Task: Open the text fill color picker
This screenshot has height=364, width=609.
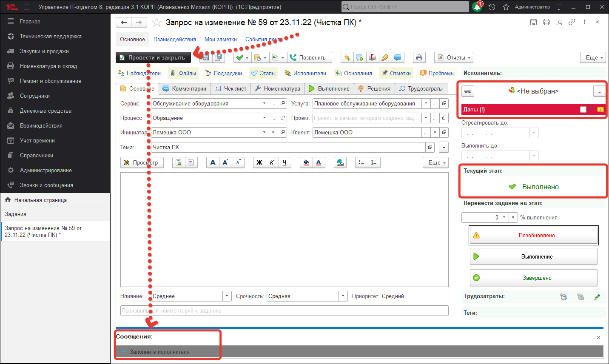Action: 306,162
